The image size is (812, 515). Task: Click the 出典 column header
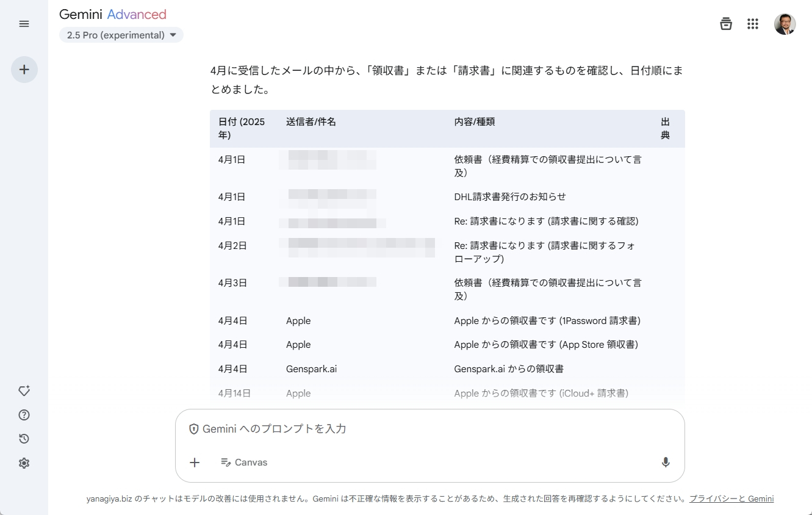[x=666, y=128]
